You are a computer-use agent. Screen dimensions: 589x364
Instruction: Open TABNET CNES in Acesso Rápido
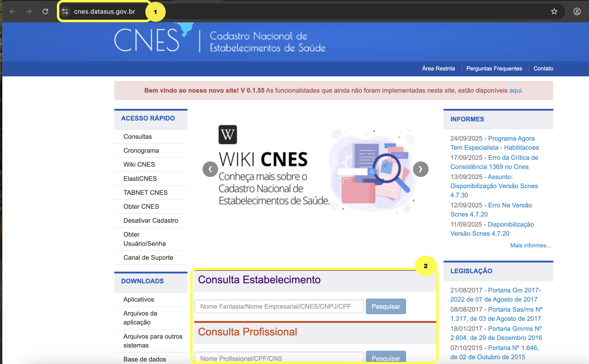pos(145,192)
